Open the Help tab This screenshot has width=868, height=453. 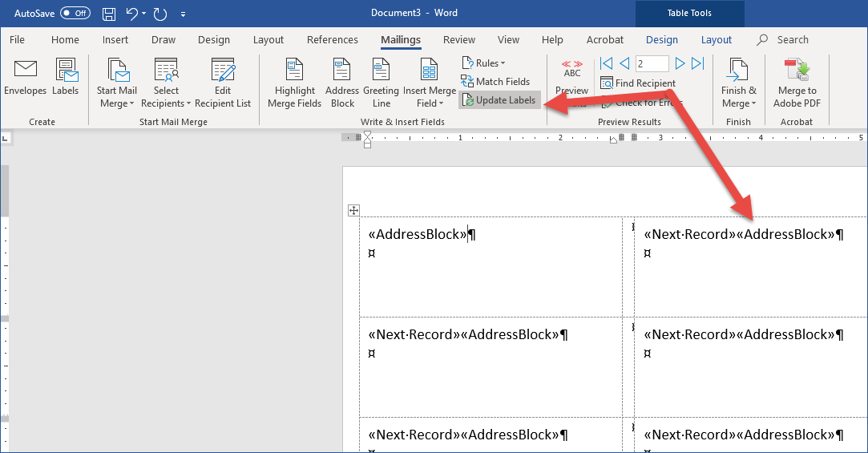[x=552, y=40]
